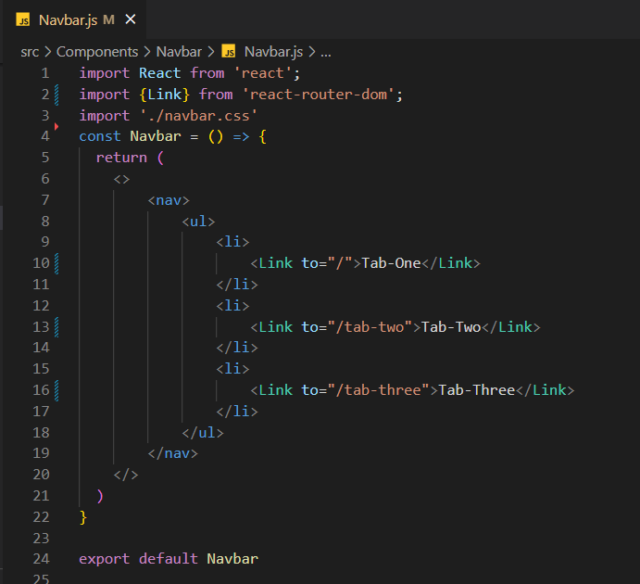This screenshot has width=640, height=584.
Task: Click the JS icon in the breadcrumb path
Action: tap(228, 51)
